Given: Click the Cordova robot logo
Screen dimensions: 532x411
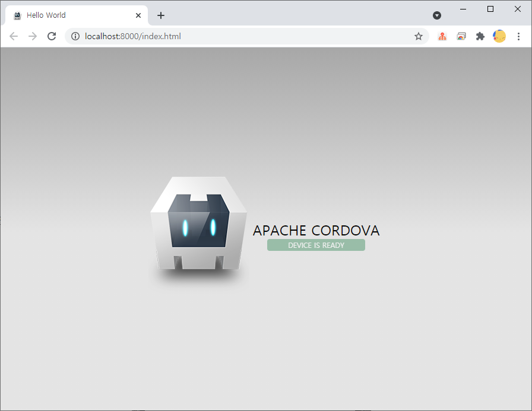Looking at the screenshot, I should 199,223.
